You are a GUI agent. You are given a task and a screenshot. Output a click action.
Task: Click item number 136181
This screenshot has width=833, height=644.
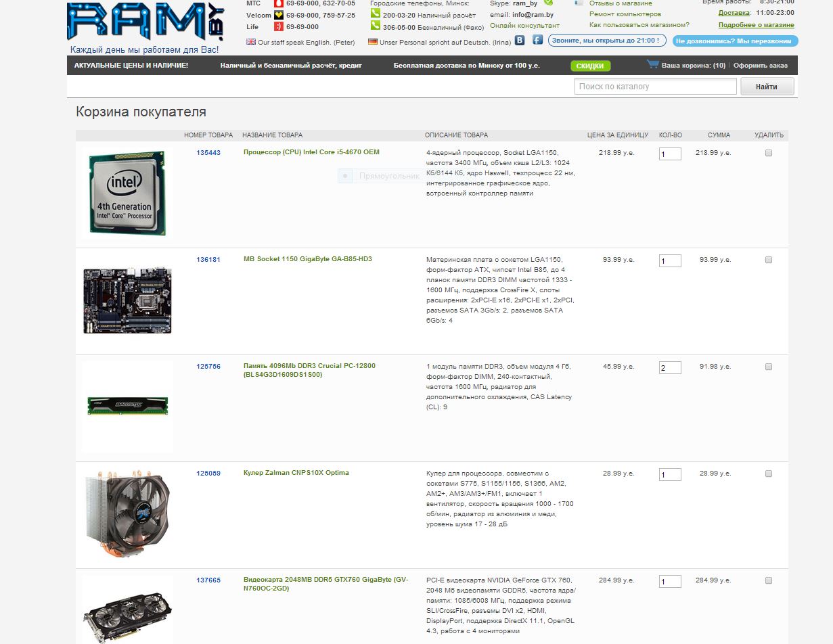pyautogui.click(x=208, y=260)
